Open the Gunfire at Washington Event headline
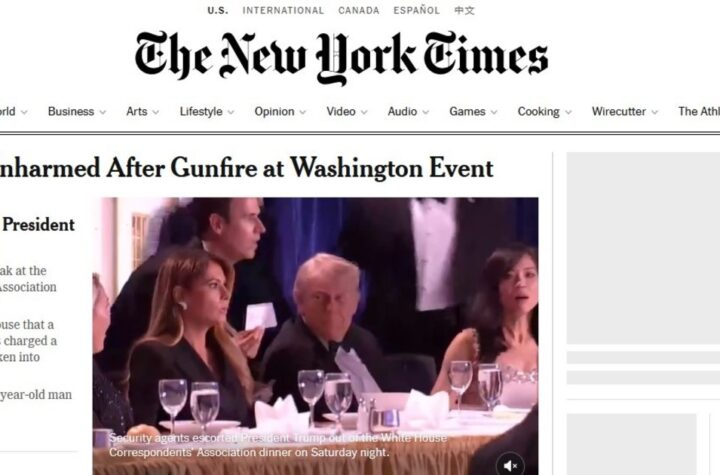The image size is (720, 475). click(247, 168)
